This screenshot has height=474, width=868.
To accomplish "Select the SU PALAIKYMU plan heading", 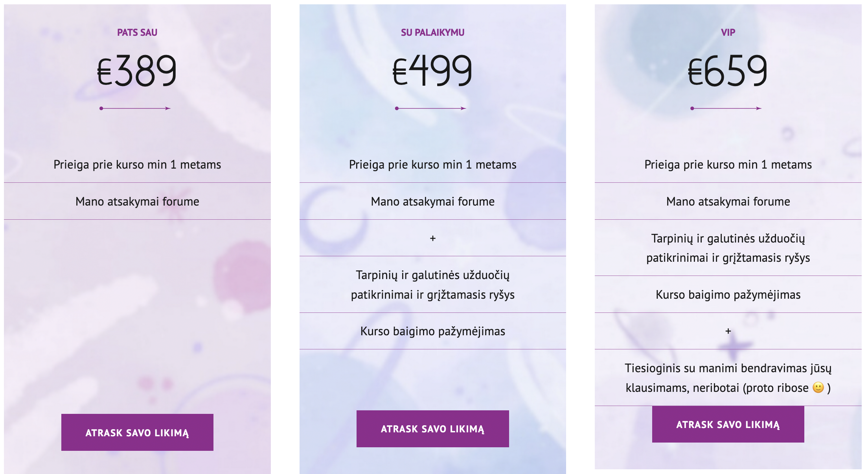I will click(432, 33).
